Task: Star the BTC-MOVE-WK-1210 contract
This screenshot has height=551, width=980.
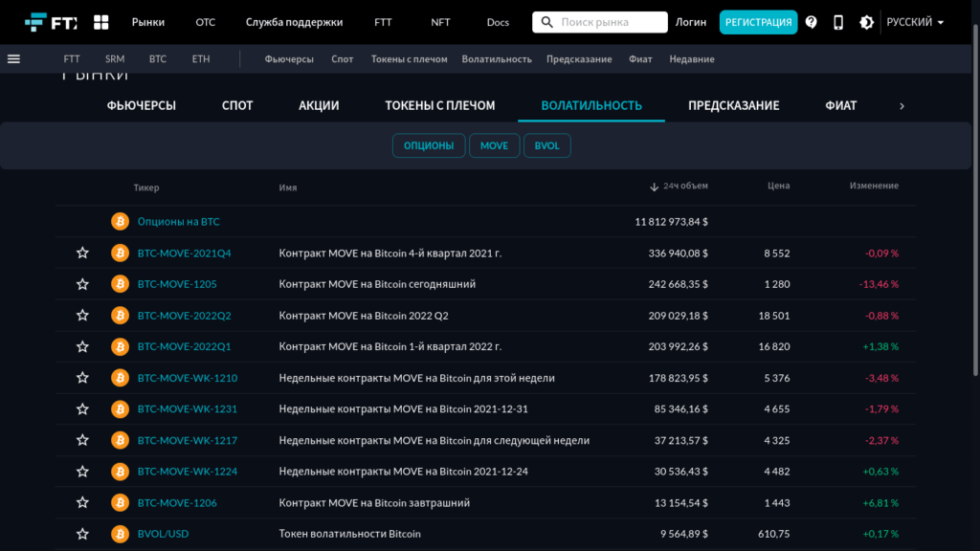Action: pyautogui.click(x=82, y=378)
